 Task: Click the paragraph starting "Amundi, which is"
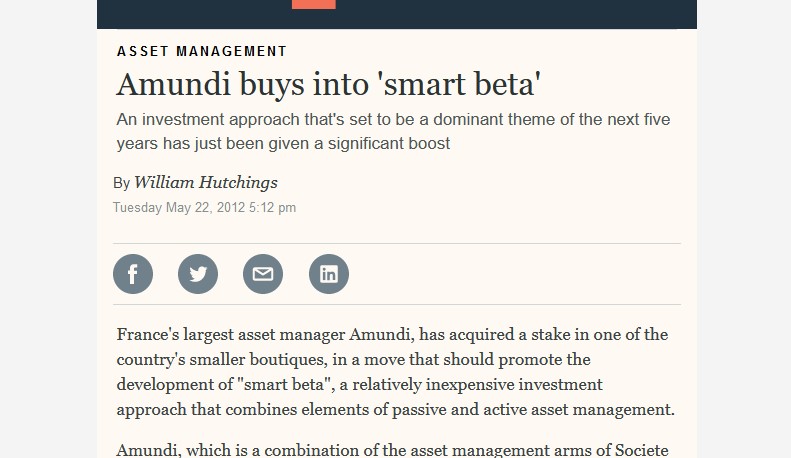pos(392,449)
